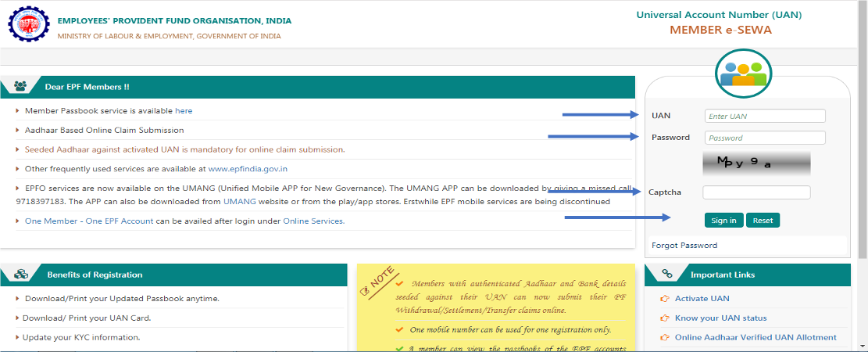Click the captcha image

(756, 163)
